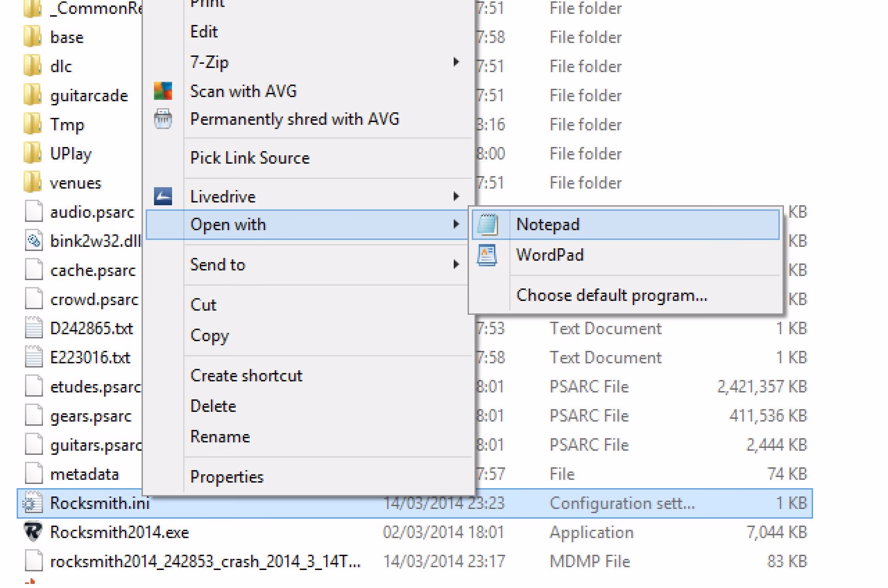Click the 02/03/2014 18:01 date cell
The image size is (888, 588).
pyautogui.click(x=444, y=533)
